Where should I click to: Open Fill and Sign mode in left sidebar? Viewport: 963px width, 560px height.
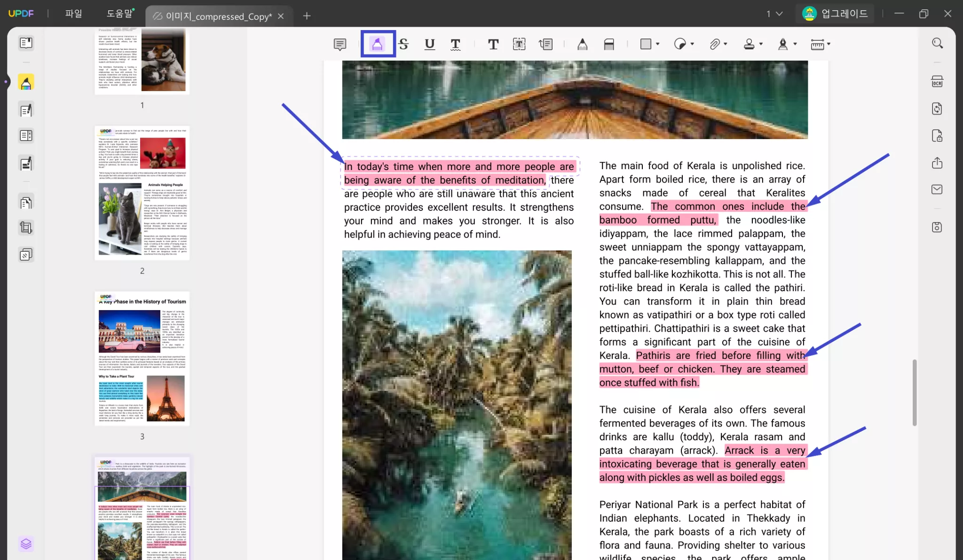pos(26,163)
